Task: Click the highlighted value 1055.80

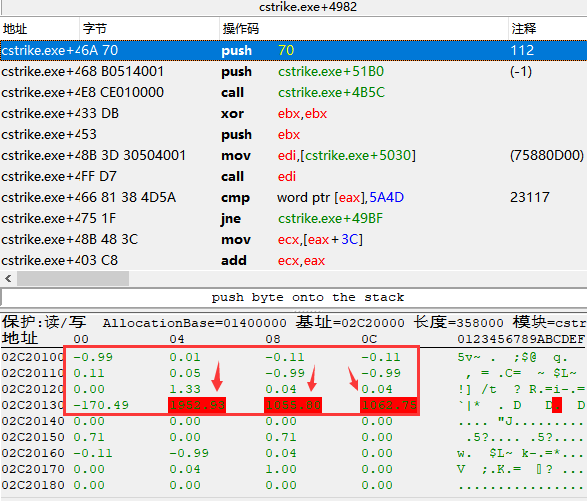Action: (x=293, y=405)
